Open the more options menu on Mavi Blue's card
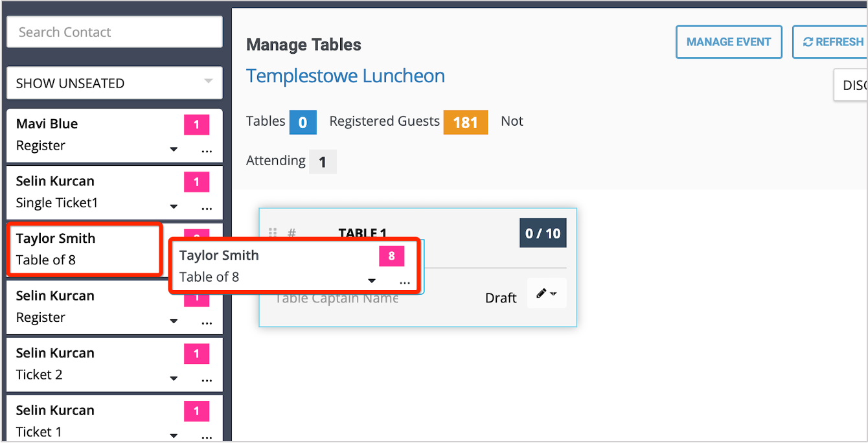 206,151
